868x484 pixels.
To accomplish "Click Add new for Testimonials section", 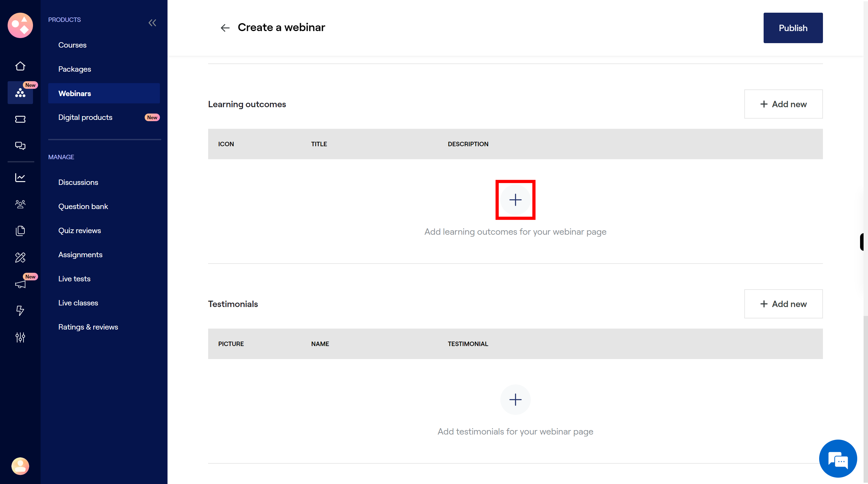I will (783, 304).
